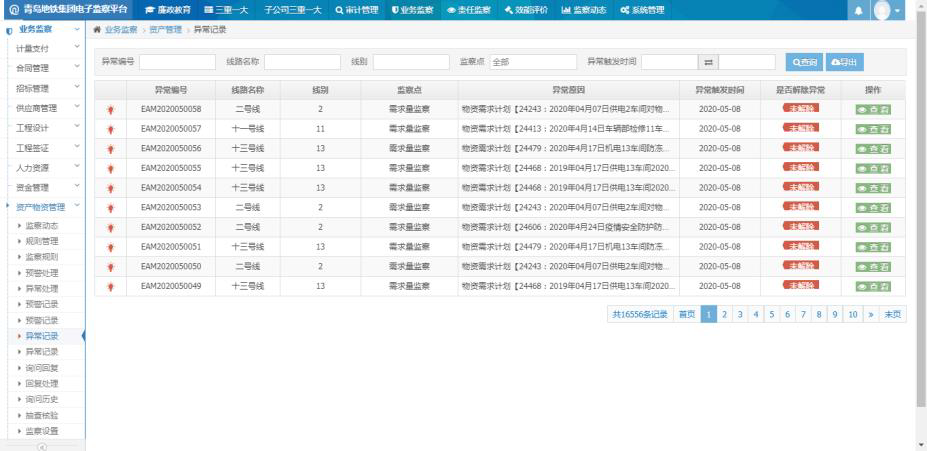Image resolution: width=927 pixels, height=451 pixels.
Task: Go to page 5 in pagination
Action: (772, 314)
